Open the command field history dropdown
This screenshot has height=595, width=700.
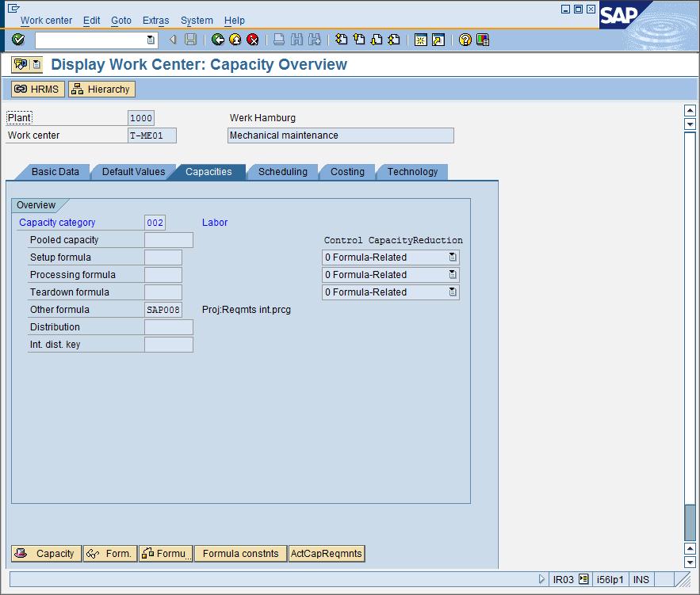(x=151, y=40)
